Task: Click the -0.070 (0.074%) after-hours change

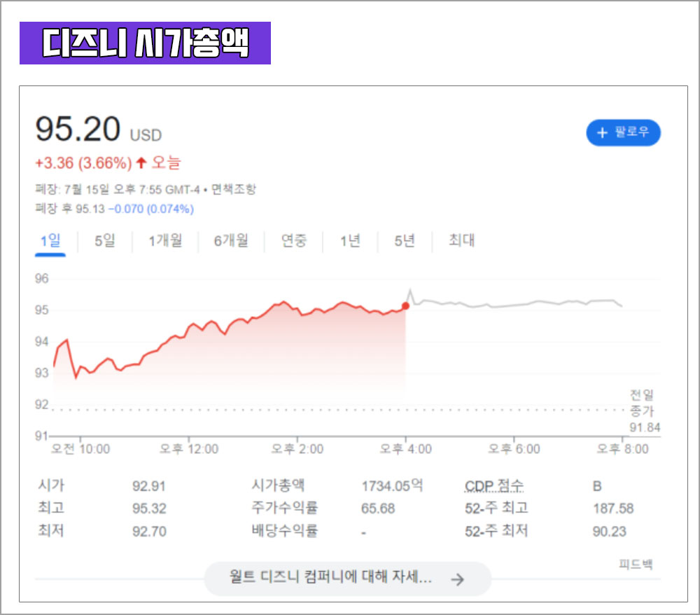Action: 151,209
